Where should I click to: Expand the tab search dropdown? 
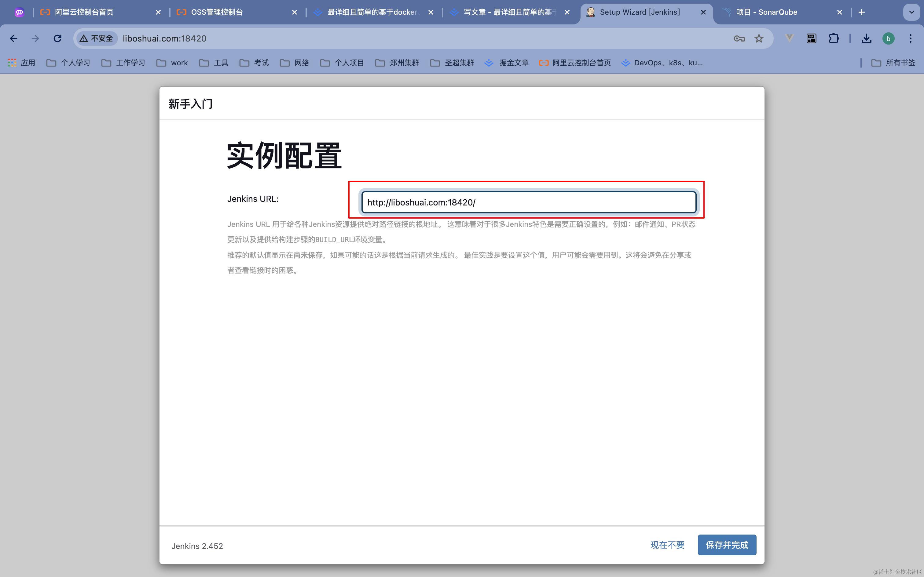tap(911, 12)
